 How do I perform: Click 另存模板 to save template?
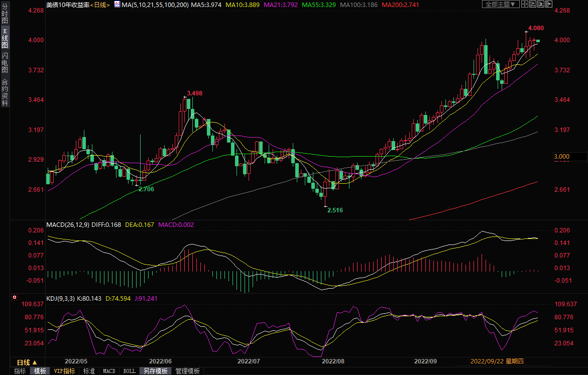pyautogui.click(x=155, y=371)
